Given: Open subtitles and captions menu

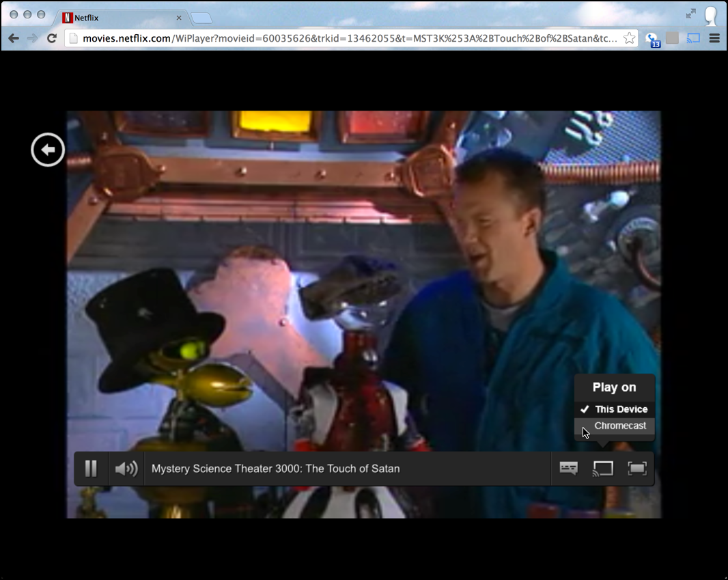Looking at the screenshot, I should 568,468.
